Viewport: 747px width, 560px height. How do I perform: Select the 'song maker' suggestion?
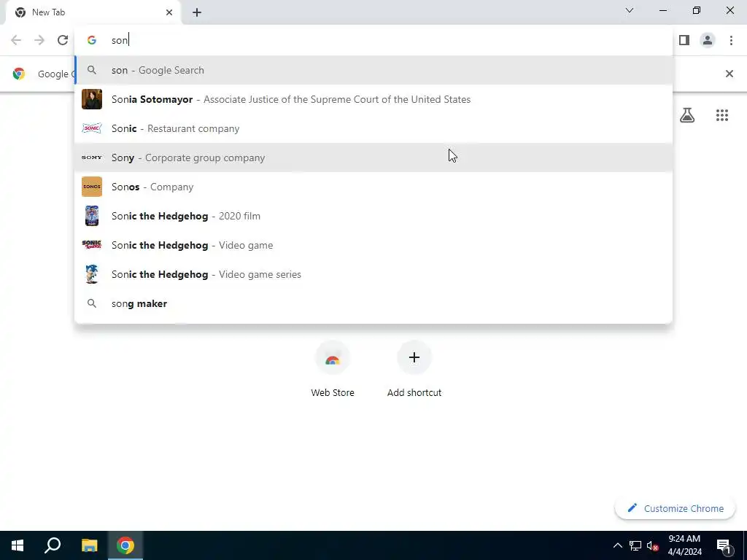click(373, 303)
